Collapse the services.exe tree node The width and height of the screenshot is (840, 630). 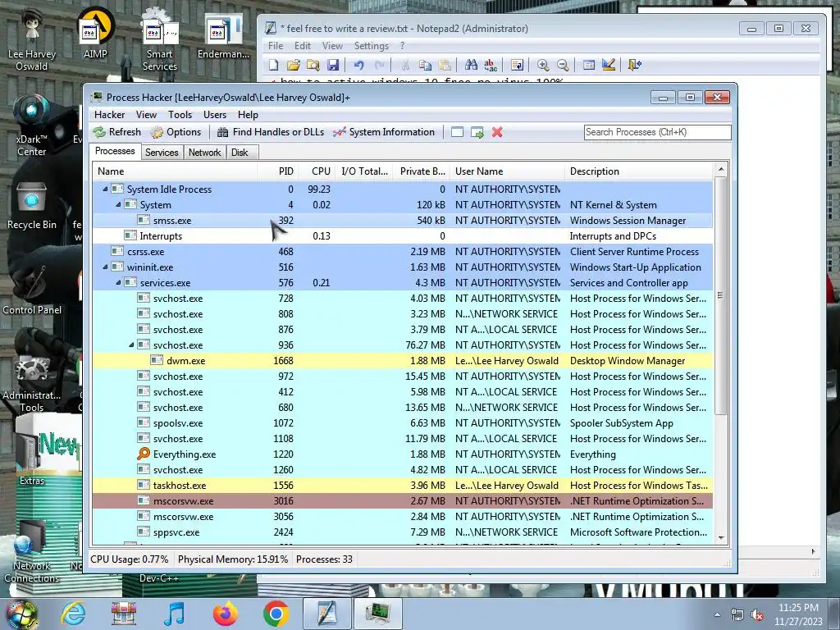pos(118,282)
